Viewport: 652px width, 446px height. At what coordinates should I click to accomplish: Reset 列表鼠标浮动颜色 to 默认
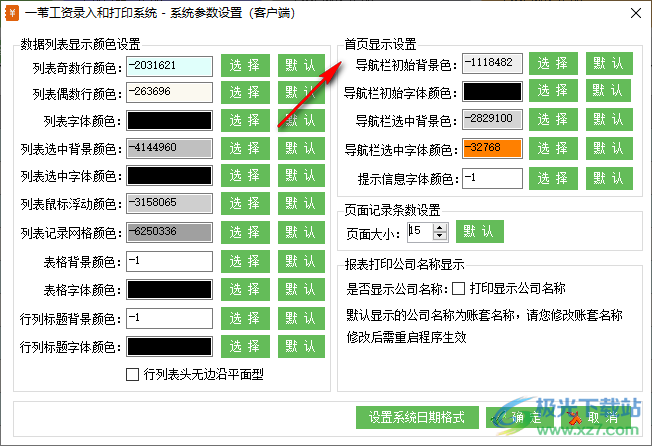click(301, 204)
